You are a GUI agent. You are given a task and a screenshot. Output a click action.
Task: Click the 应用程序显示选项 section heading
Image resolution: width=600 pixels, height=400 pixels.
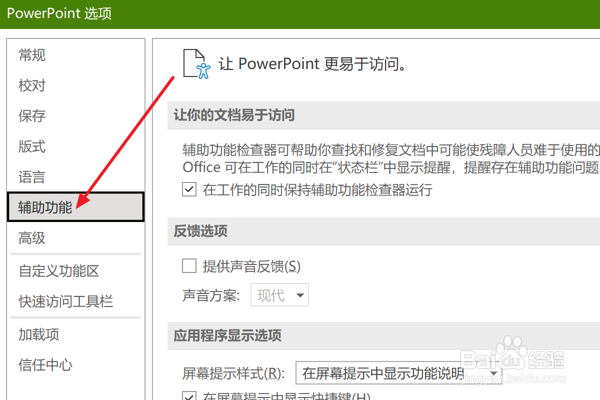227,336
